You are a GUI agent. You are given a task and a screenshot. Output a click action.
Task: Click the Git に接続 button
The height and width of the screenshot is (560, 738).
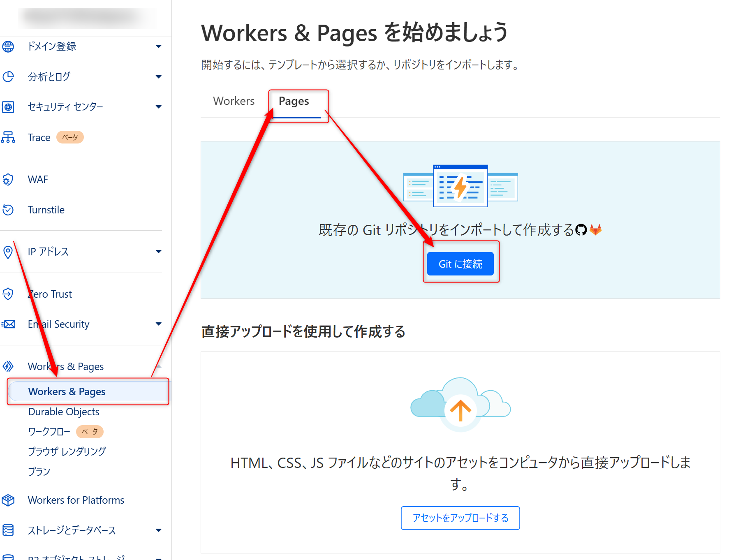[x=460, y=264]
